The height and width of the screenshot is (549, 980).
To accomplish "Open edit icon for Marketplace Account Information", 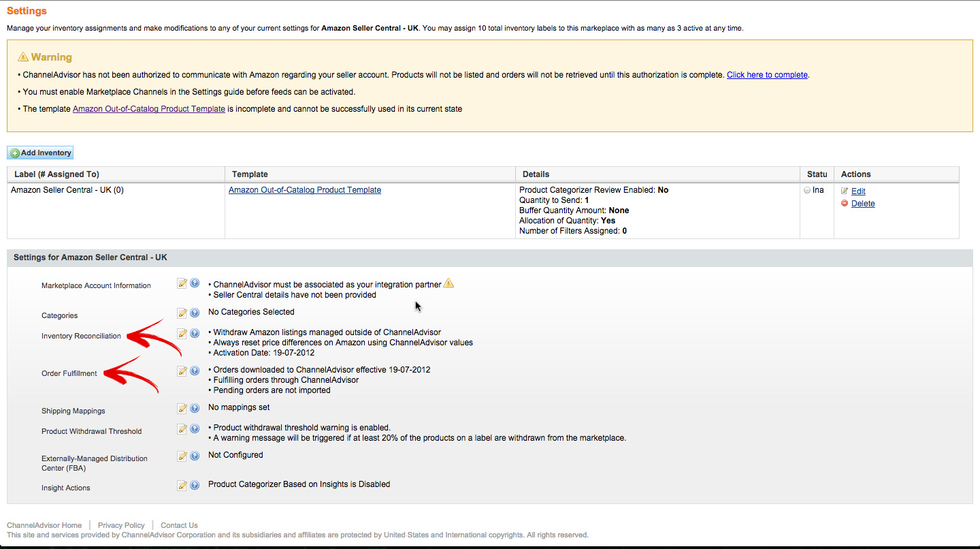I will 182,283.
